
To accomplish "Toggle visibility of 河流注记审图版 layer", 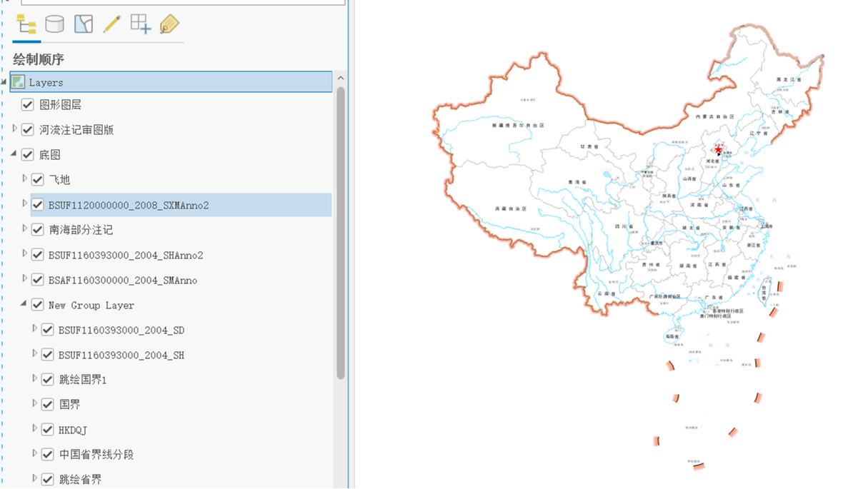I will click(x=28, y=130).
